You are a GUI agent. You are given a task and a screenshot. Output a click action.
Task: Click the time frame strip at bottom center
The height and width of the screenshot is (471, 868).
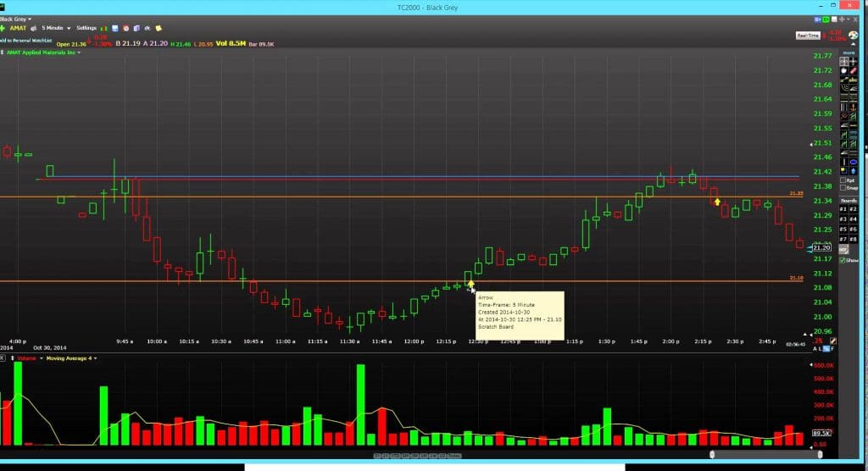coord(417,456)
